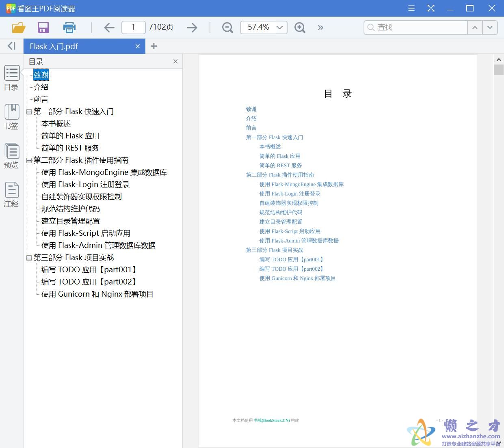Open a PDF file using the folder icon

pyautogui.click(x=18, y=27)
